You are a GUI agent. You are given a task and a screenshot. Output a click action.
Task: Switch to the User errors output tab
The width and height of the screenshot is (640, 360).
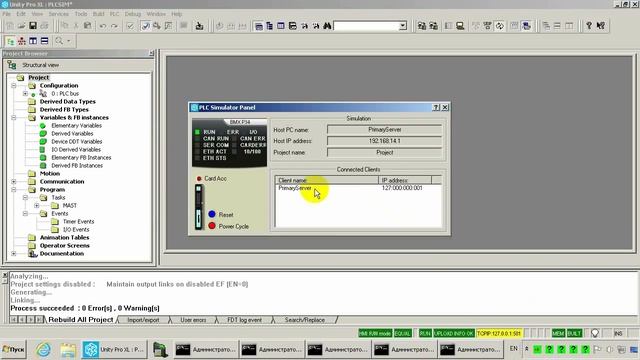tap(193, 320)
